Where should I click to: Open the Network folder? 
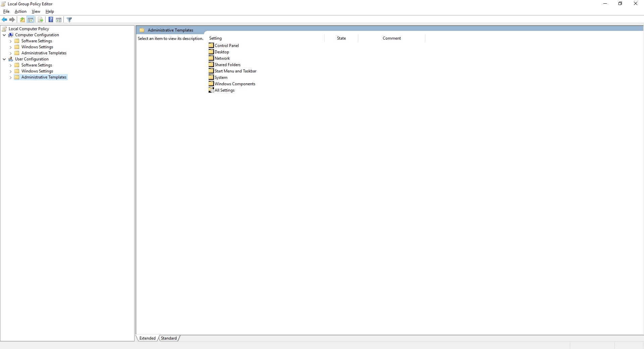(x=222, y=58)
